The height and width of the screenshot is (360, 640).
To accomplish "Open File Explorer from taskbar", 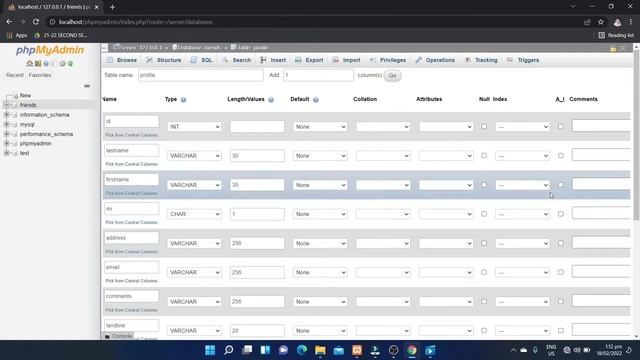I will 320,350.
